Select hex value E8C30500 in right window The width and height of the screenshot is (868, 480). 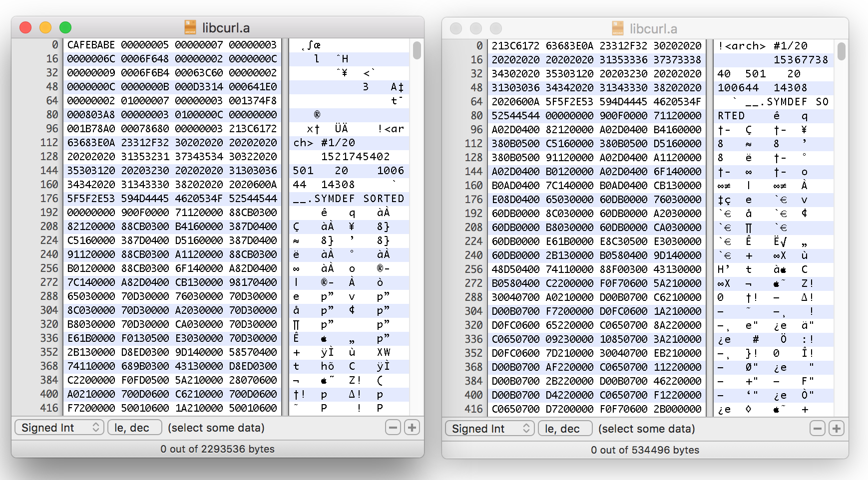tap(623, 241)
